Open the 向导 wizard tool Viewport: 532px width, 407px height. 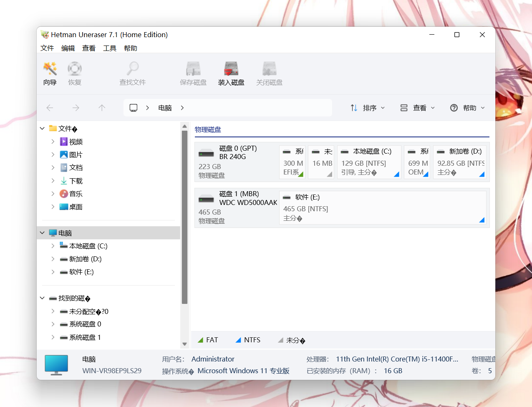pyautogui.click(x=50, y=73)
